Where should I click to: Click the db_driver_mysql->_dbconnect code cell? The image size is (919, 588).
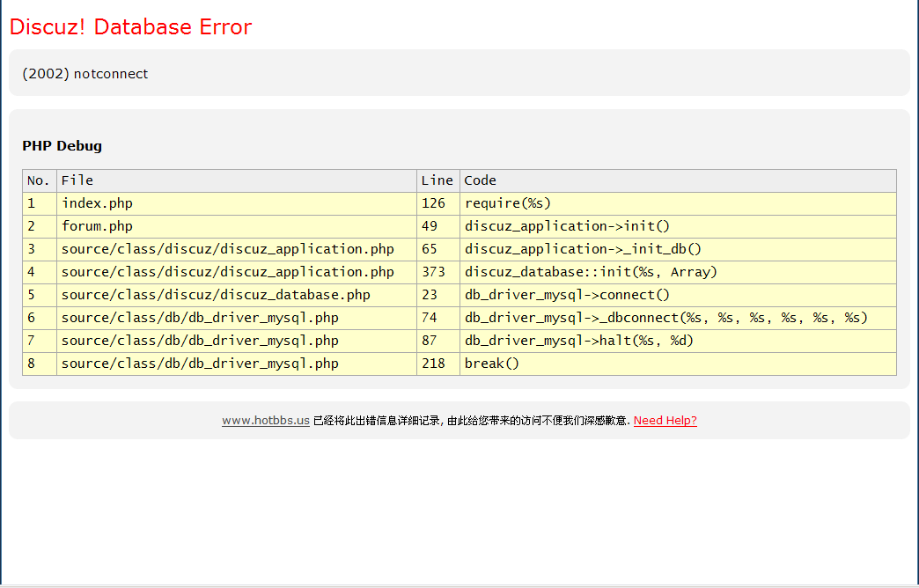point(678,318)
